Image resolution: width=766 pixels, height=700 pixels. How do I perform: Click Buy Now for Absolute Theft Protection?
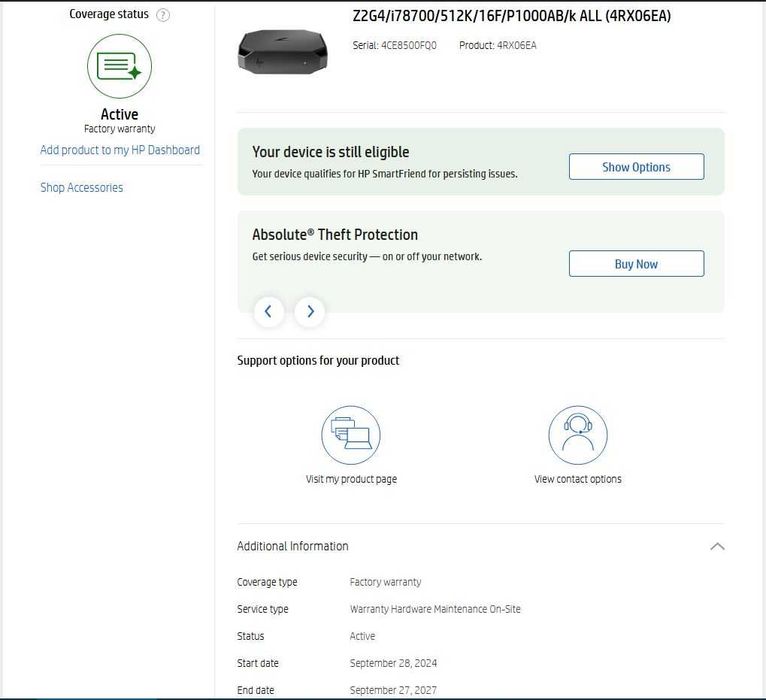tap(636, 264)
